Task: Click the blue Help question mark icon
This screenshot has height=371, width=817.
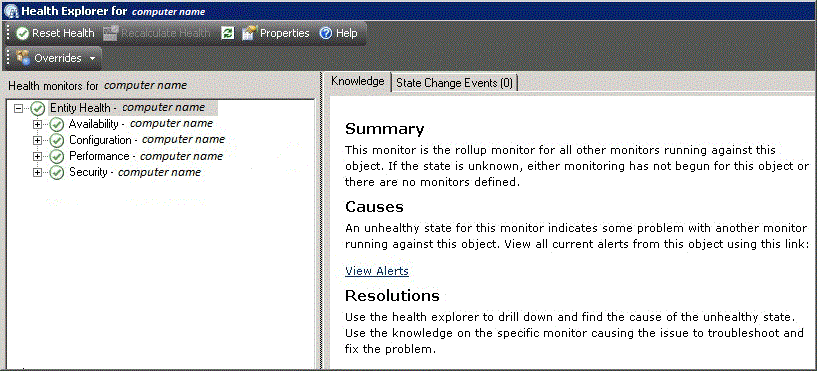Action: point(326,33)
